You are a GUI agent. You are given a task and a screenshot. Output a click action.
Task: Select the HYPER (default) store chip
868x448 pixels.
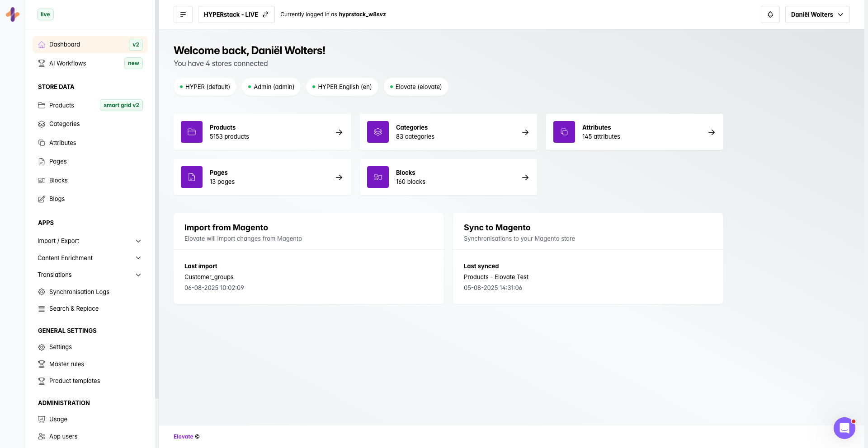[x=205, y=87]
